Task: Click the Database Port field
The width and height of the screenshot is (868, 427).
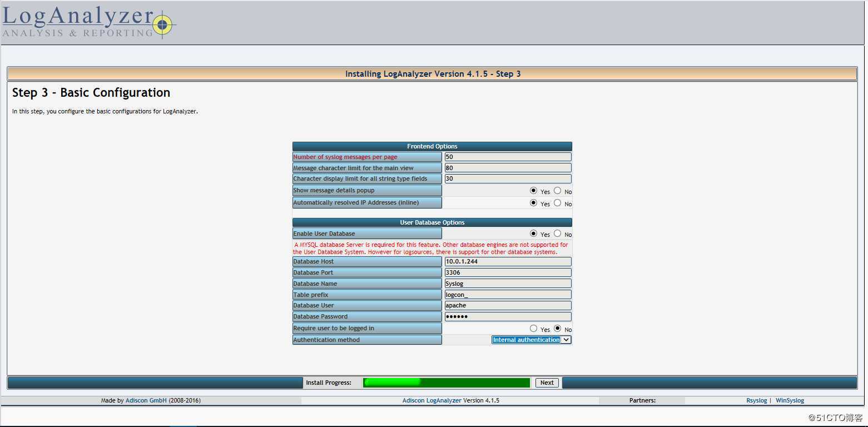Action: click(508, 272)
